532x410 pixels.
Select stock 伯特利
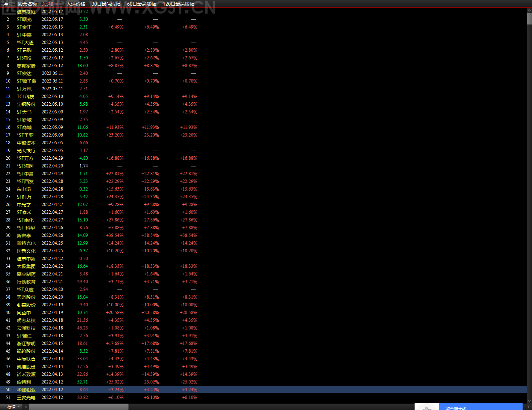tap(24, 382)
